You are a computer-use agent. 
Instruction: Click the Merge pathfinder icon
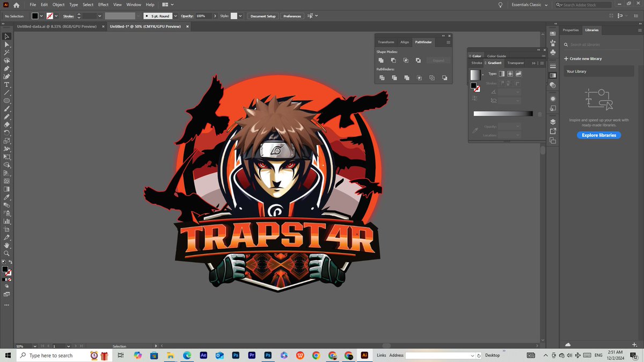click(x=406, y=78)
